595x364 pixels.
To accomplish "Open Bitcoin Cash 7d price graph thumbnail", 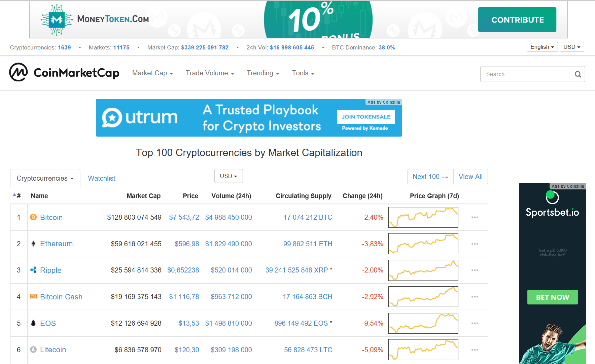I will pos(423,297).
